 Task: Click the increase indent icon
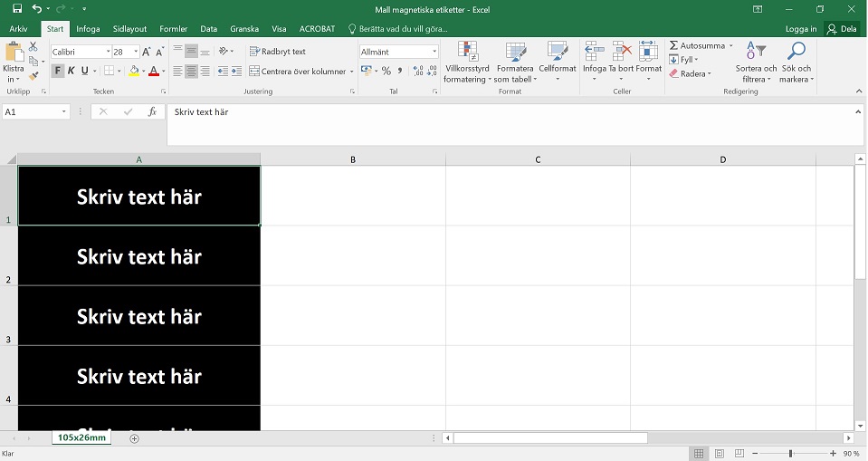pyautogui.click(x=236, y=71)
